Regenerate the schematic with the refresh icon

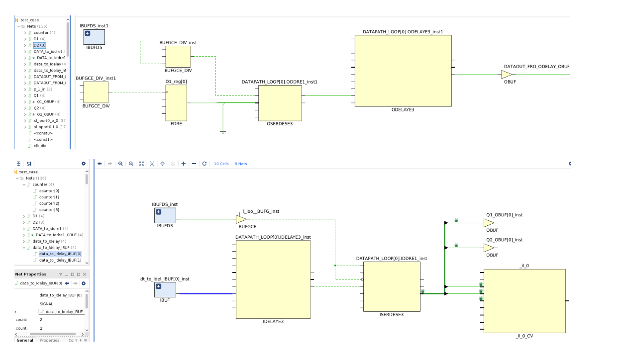205,164
